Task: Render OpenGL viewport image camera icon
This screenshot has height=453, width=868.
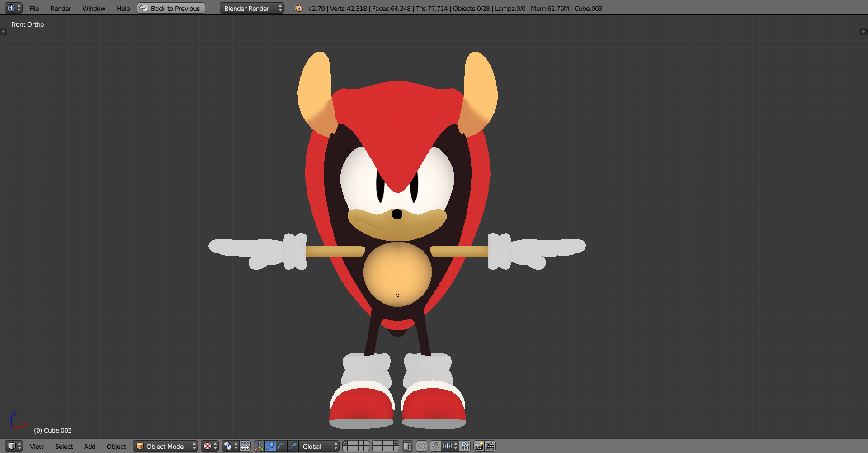Action: tap(479, 446)
